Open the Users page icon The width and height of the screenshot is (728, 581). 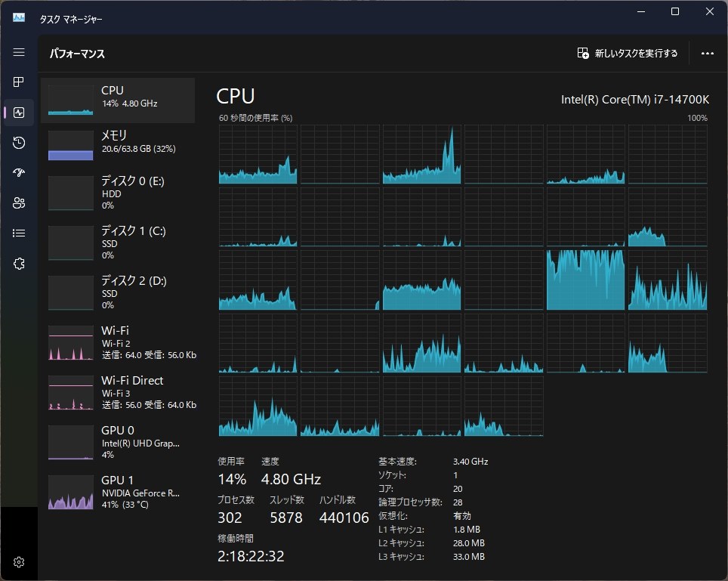[19, 202]
